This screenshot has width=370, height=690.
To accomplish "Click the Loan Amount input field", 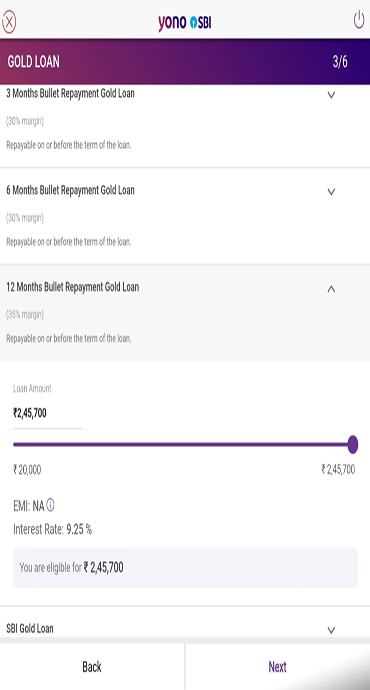I will (48, 414).
